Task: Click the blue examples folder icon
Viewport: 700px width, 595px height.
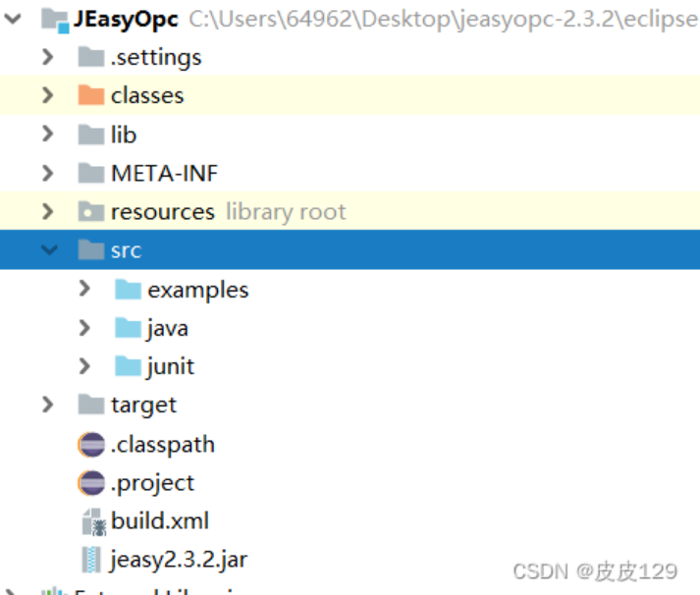Action: pos(129,289)
